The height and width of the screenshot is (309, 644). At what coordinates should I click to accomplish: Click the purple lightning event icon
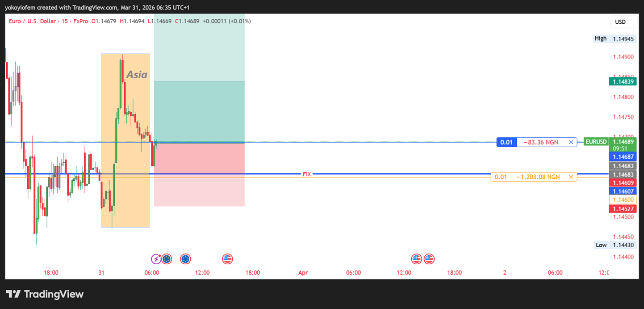click(x=156, y=259)
